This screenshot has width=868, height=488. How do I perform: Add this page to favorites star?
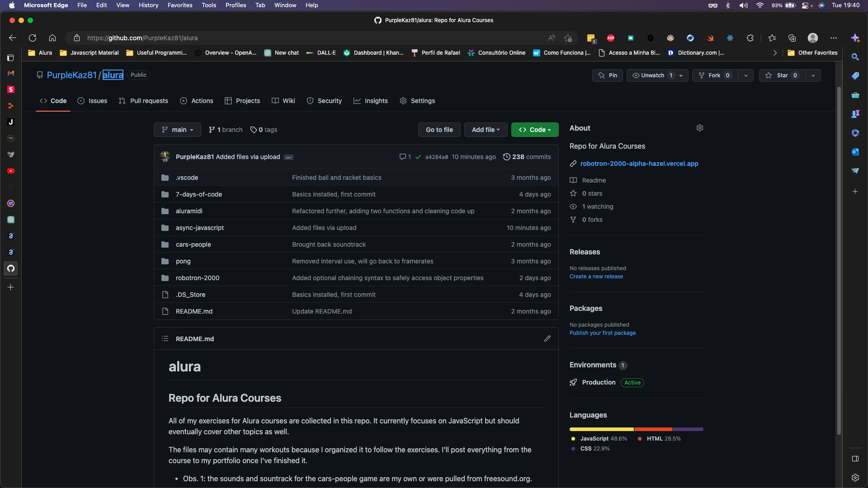(x=568, y=38)
